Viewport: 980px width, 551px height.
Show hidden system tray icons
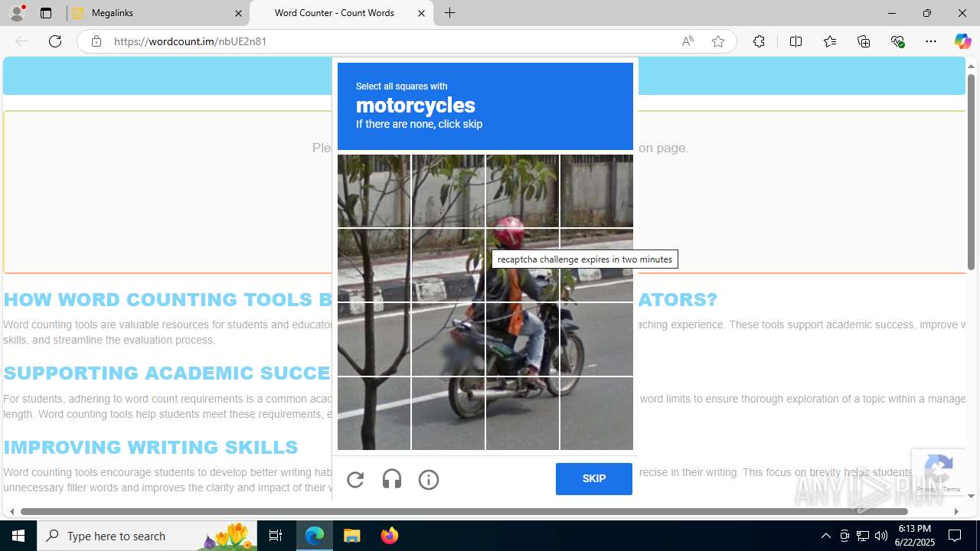click(x=825, y=536)
